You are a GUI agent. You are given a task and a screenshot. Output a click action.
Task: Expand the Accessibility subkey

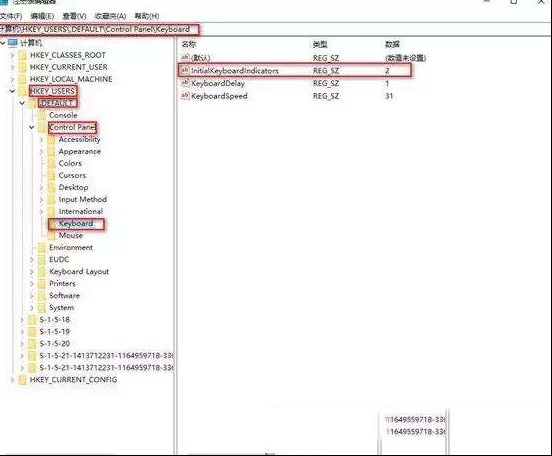click(x=41, y=140)
